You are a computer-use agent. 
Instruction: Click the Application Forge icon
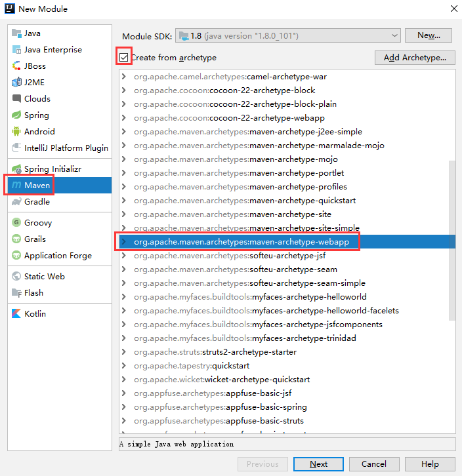[x=16, y=255]
